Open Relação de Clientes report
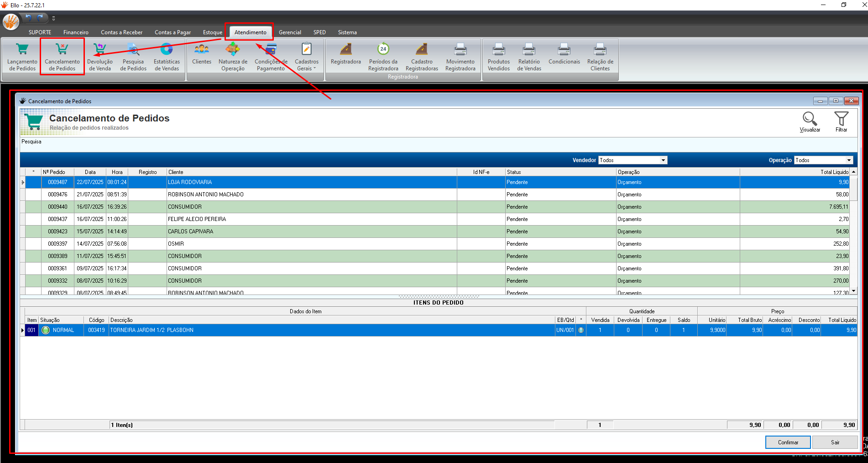The width and height of the screenshot is (868, 463). click(x=600, y=57)
